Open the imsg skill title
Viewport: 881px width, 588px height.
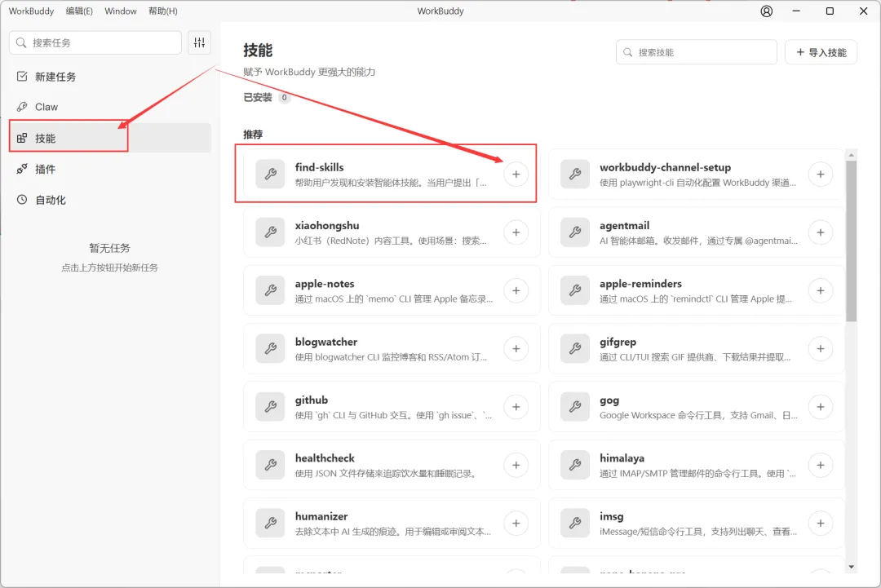click(x=611, y=516)
